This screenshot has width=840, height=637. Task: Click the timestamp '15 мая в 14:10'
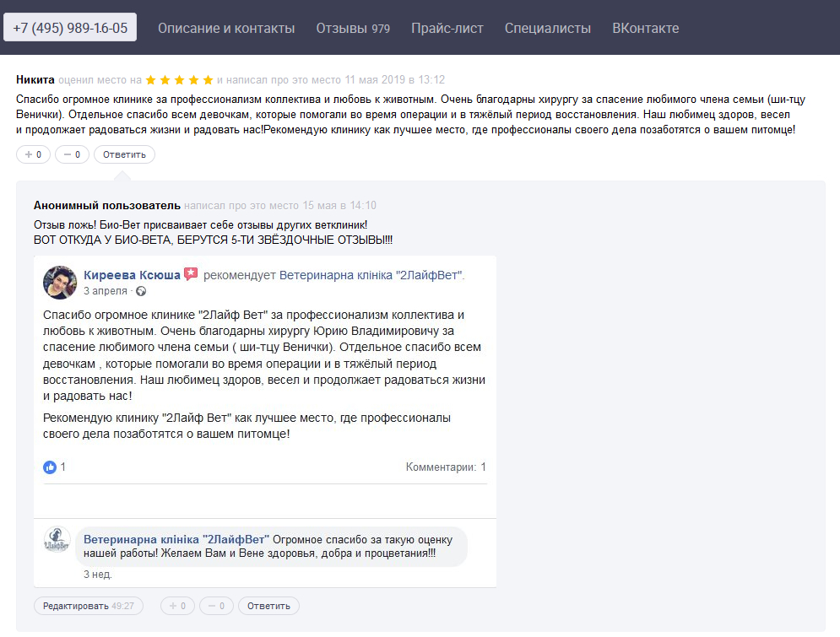[x=339, y=206]
